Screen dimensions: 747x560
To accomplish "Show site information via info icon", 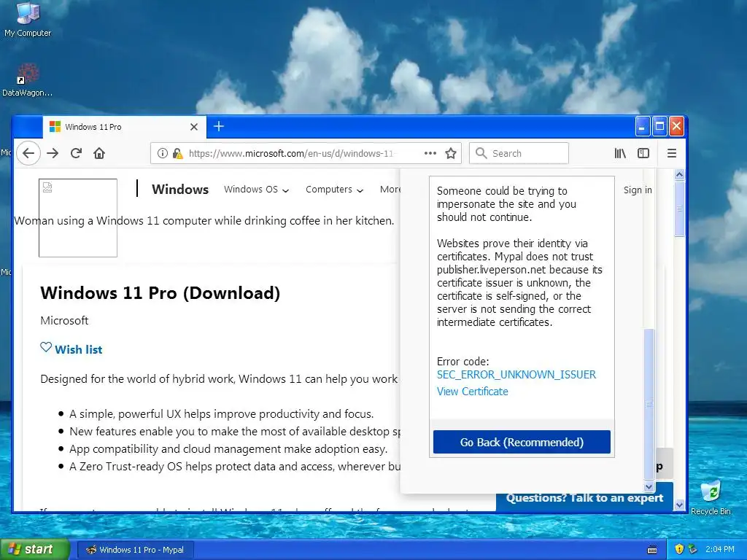I will point(163,153).
